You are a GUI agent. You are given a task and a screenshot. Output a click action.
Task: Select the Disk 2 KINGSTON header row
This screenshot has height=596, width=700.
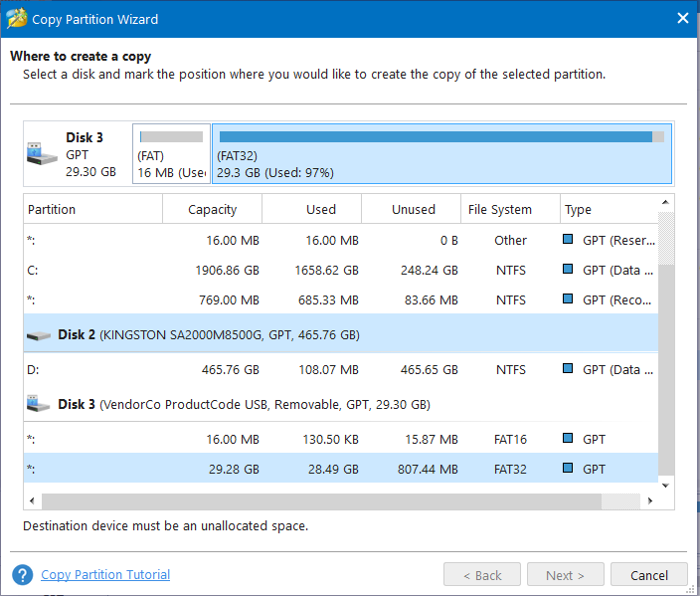298,335
